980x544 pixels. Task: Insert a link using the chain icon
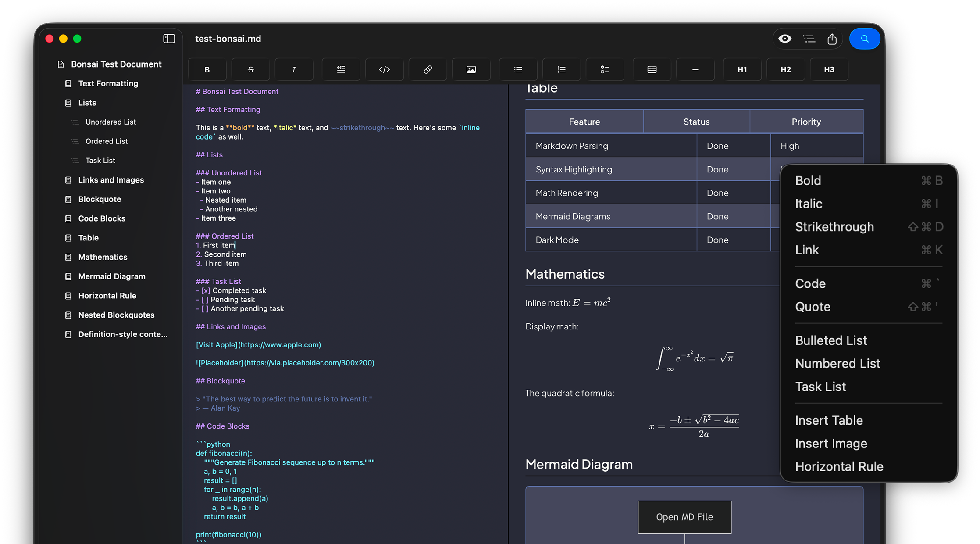coord(428,69)
